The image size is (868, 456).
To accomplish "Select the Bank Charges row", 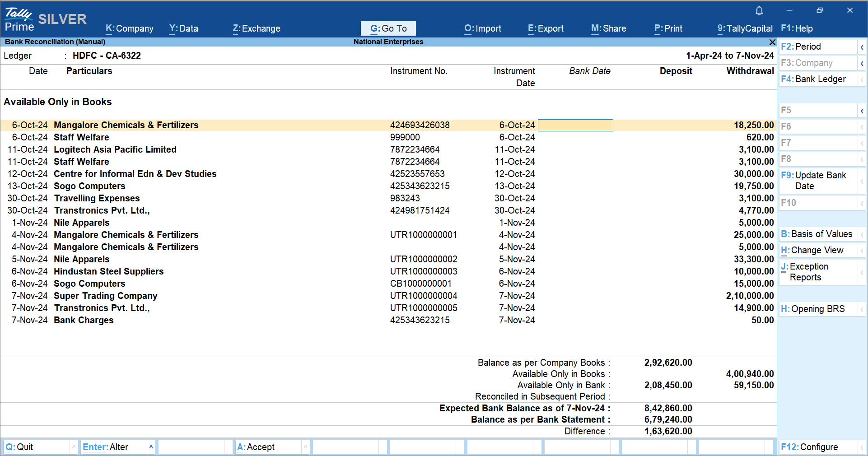I will click(388, 320).
